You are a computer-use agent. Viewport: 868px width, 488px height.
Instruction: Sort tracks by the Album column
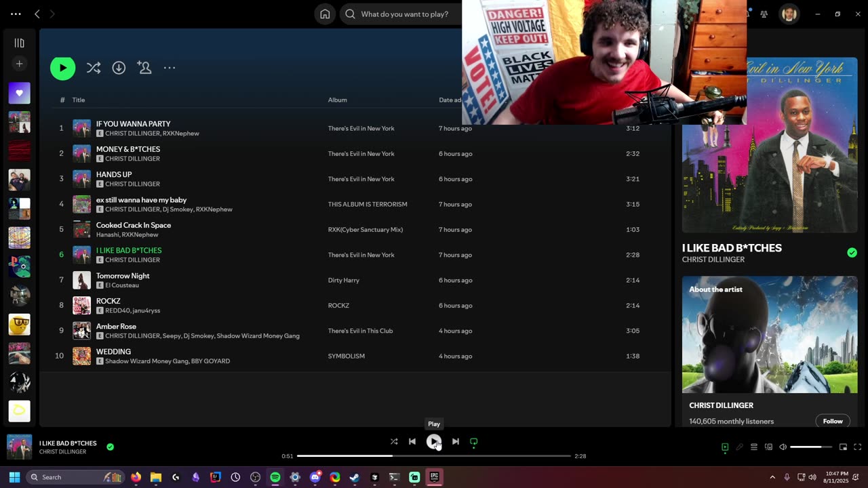click(337, 100)
